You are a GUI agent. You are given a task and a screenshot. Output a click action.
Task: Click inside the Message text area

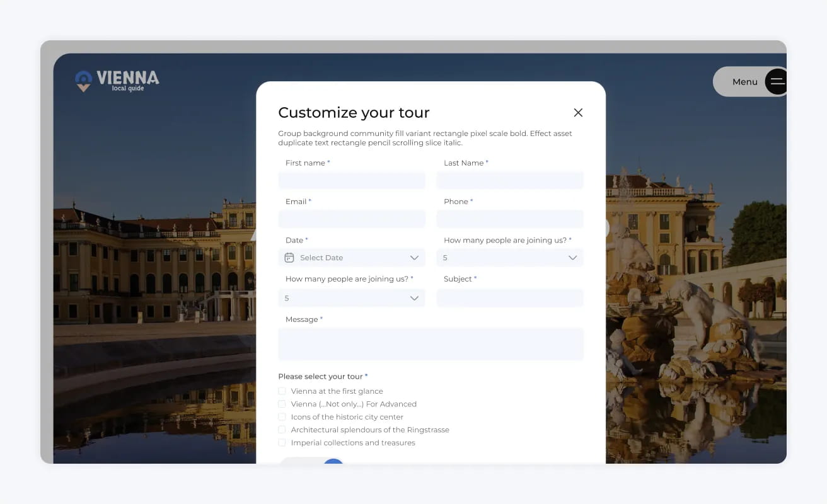431,344
